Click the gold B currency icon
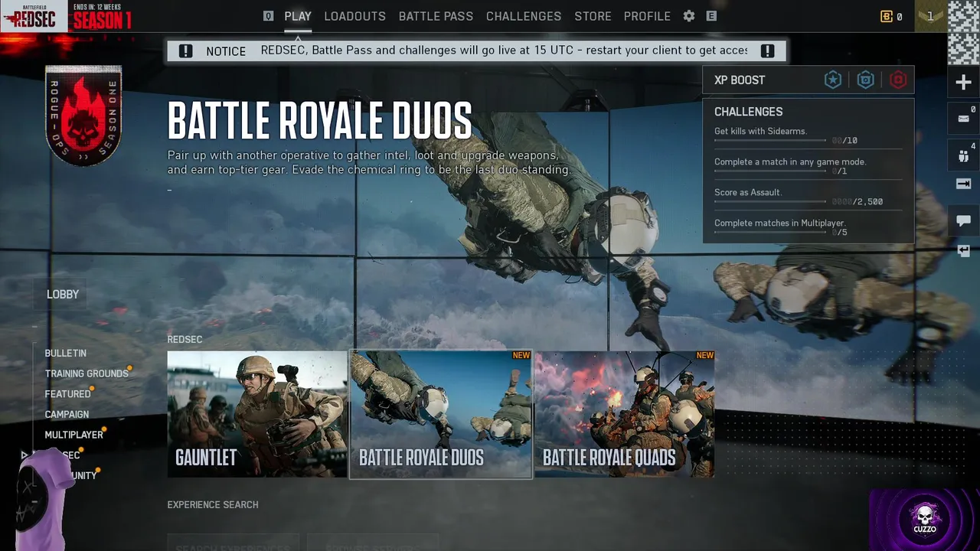Viewport: 980px width, 551px height. 887,16
